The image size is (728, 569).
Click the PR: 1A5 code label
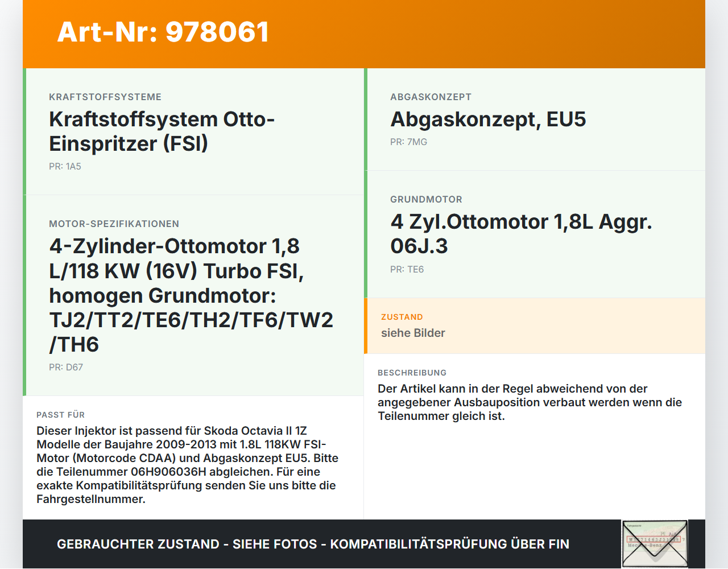click(x=65, y=167)
